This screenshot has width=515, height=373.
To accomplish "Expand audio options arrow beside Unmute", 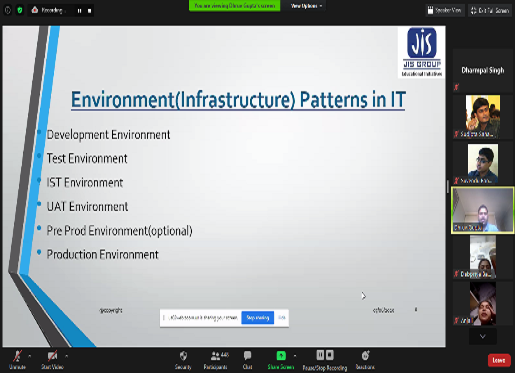I will 30,356.
